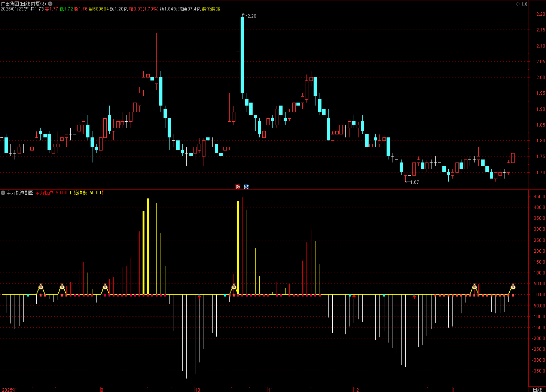
Task: Click the 12 month marker on time axis
Action: tap(356, 390)
